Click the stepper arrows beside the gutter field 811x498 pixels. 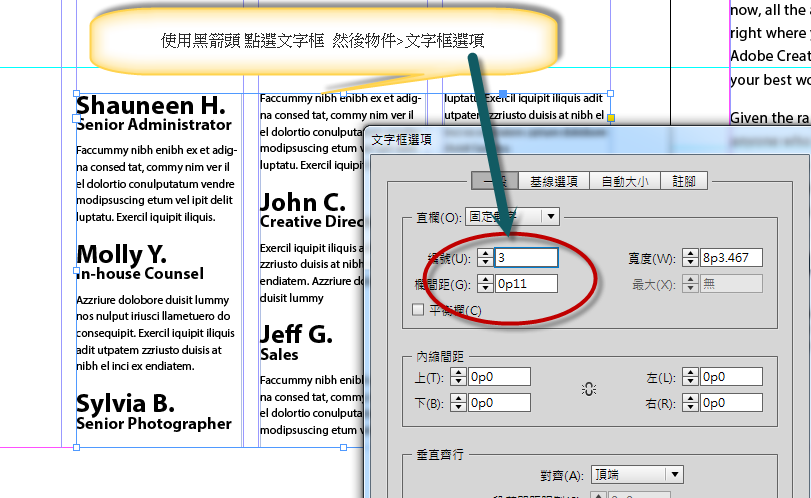coord(484,285)
